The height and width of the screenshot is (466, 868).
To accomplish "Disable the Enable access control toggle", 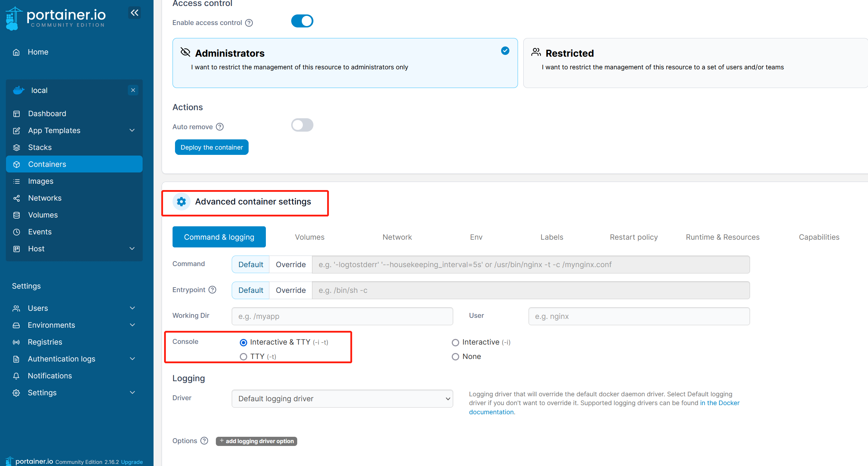I will point(302,21).
